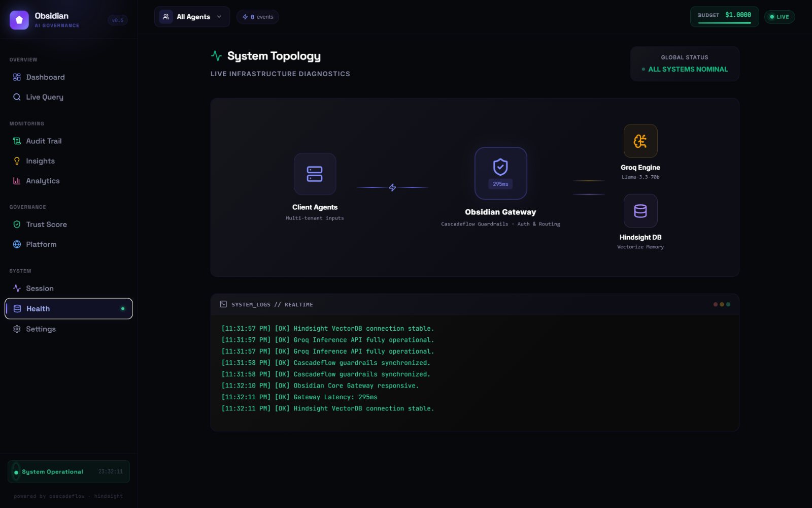Image resolution: width=812 pixels, height=508 pixels.
Task: Click the bolt icon on connection line
Action: pyautogui.click(x=392, y=187)
